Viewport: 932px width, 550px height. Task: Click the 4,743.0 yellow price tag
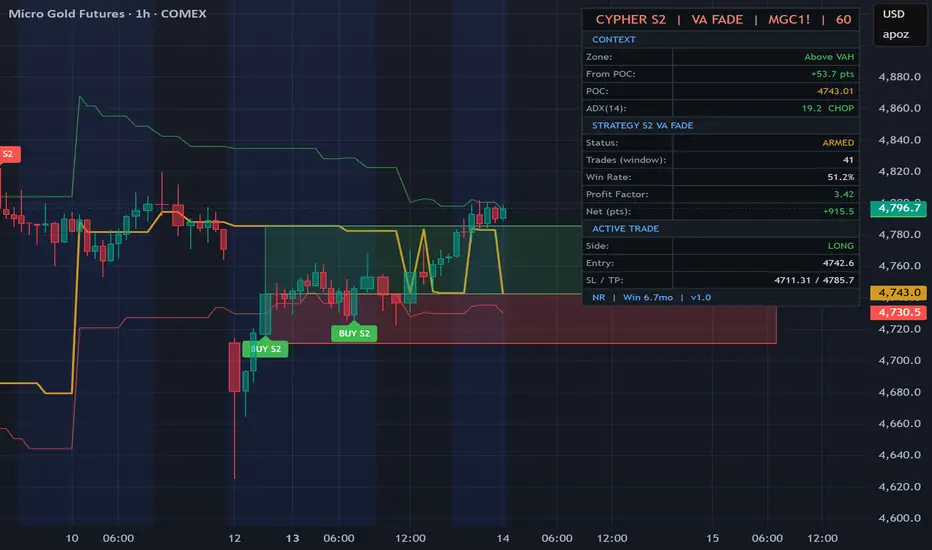pyautogui.click(x=898, y=293)
